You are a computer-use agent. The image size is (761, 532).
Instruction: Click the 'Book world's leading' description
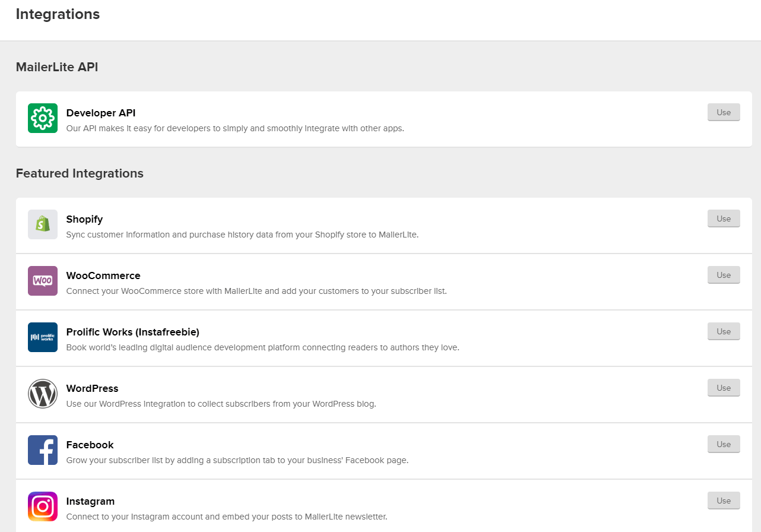263,347
